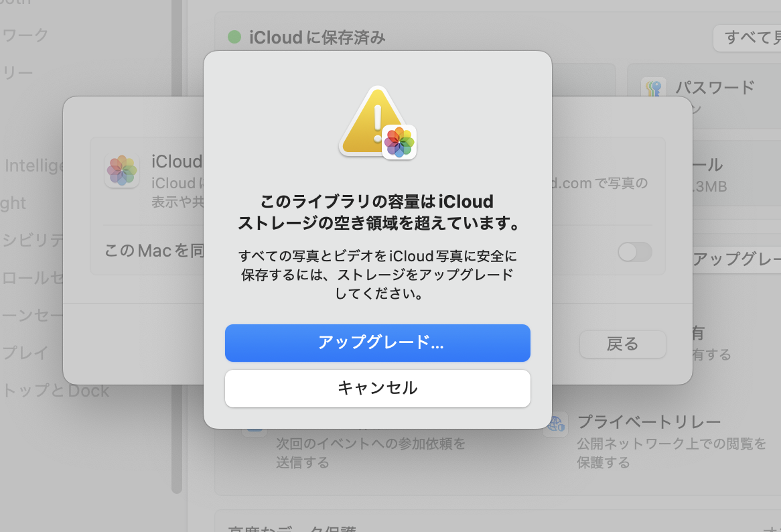The height and width of the screenshot is (532, 781).
Task: Click the grey アップグレード button at the right edge
Action: (x=735, y=259)
